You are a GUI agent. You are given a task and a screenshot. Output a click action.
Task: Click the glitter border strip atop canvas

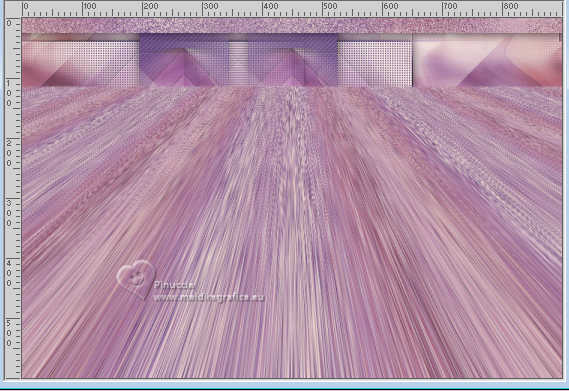[x=292, y=25]
